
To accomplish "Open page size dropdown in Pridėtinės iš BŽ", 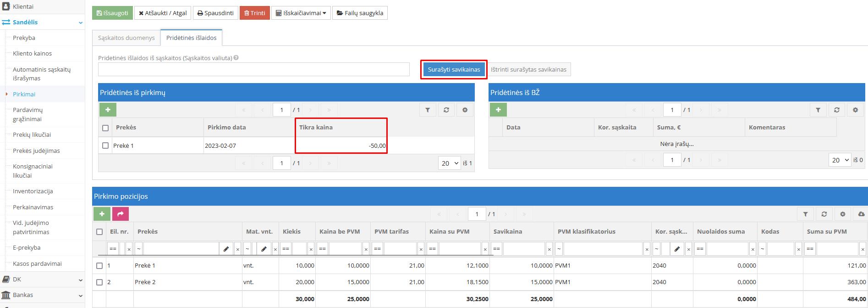I will [840, 160].
